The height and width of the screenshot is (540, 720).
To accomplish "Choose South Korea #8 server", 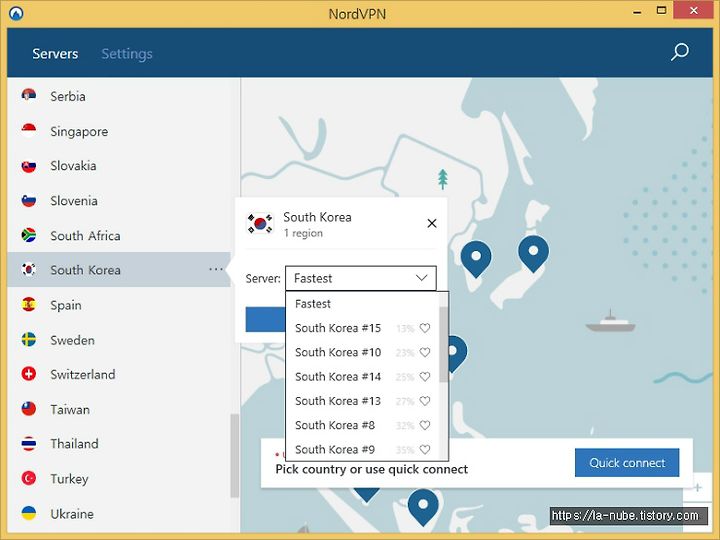I will click(363, 425).
